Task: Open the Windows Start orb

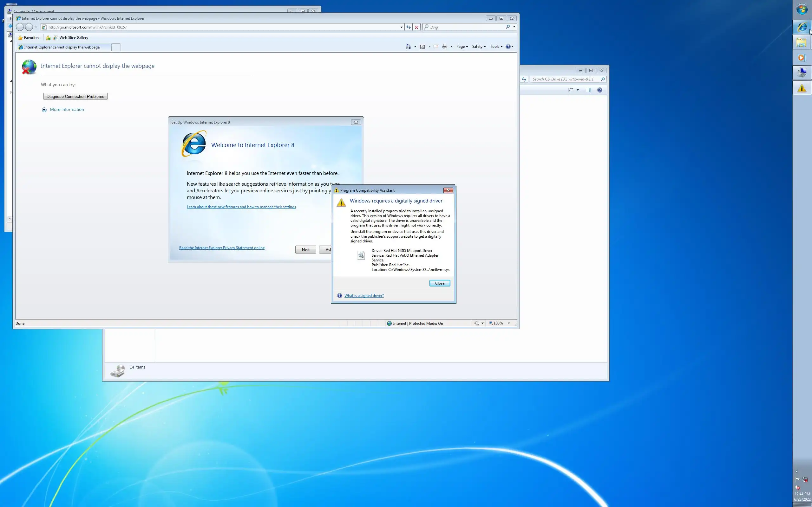Action: [802, 9]
